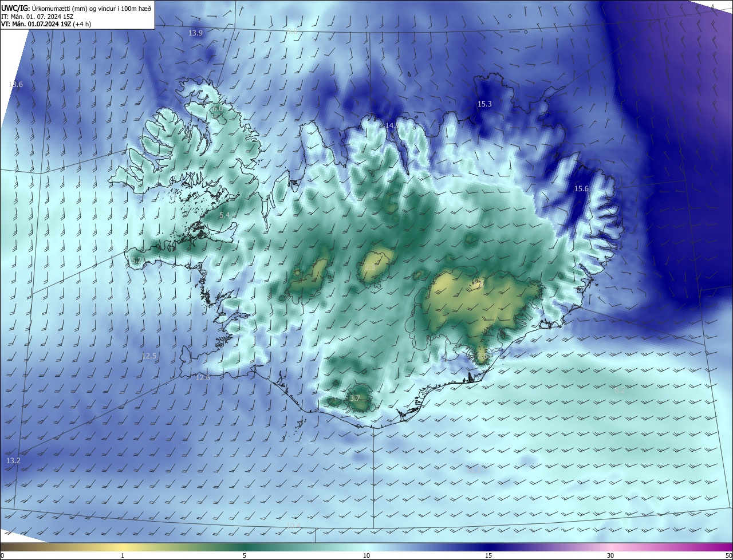Select the 15 tick on the color scale
Image resolution: width=733 pixels, height=560 pixels.
(488, 555)
